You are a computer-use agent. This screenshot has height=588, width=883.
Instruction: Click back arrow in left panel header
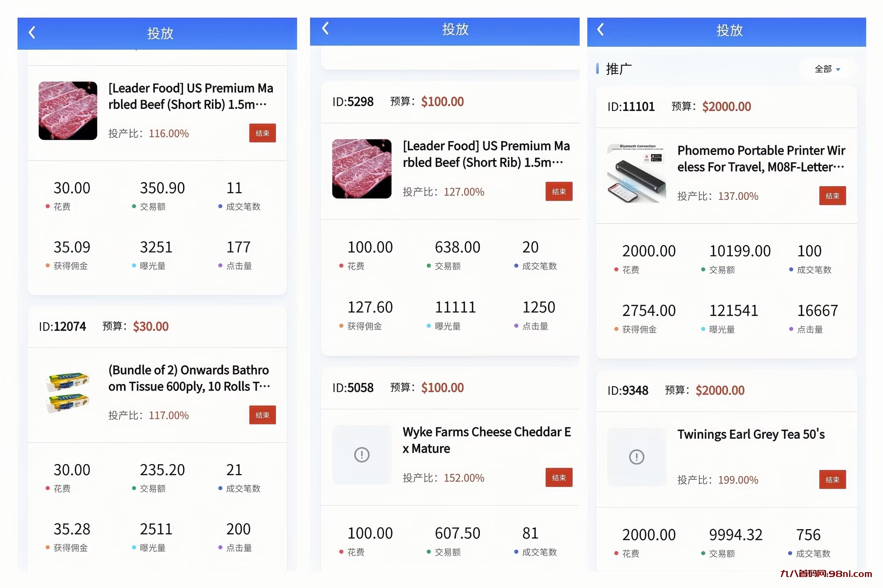coord(32,33)
